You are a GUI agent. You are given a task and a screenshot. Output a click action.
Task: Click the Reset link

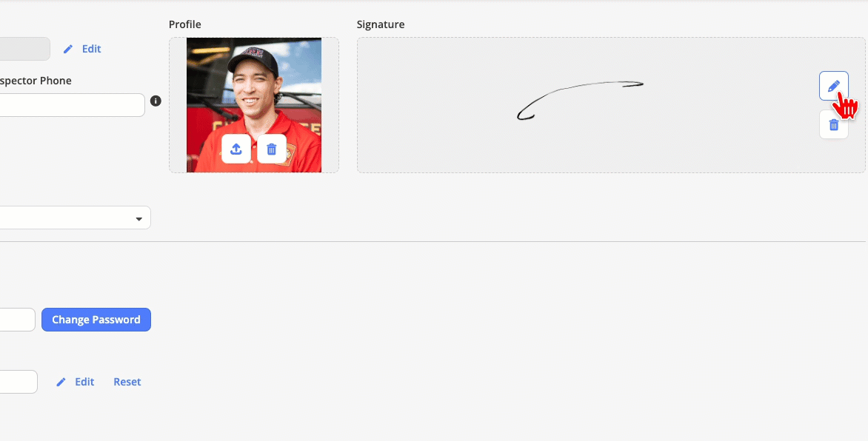[127, 382]
